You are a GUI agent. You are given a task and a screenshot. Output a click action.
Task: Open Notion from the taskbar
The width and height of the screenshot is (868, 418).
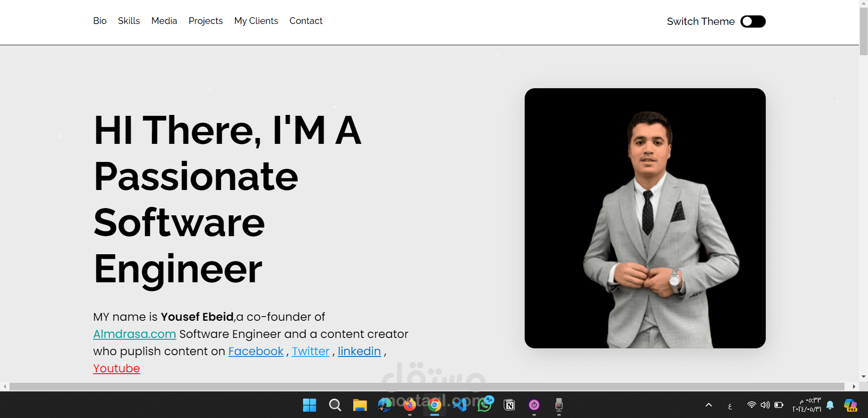509,405
